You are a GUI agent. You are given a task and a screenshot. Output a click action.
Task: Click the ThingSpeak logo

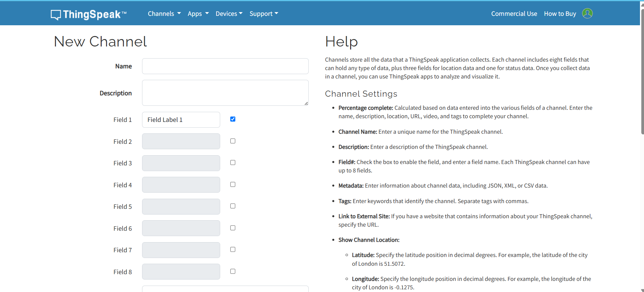[x=89, y=14]
